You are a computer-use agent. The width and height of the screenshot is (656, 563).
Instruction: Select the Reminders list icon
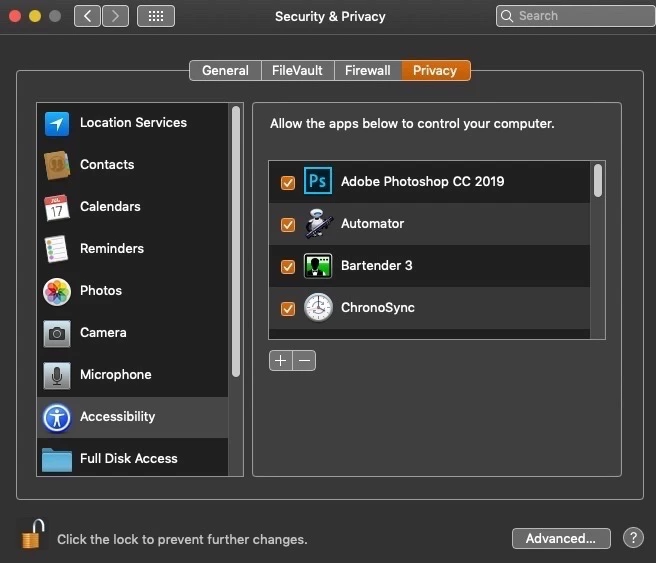pos(56,249)
